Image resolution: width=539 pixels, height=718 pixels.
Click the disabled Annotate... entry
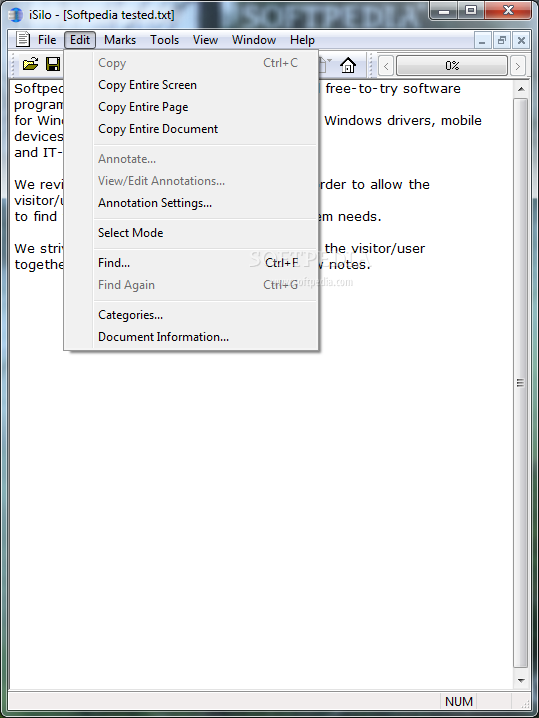point(191,159)
